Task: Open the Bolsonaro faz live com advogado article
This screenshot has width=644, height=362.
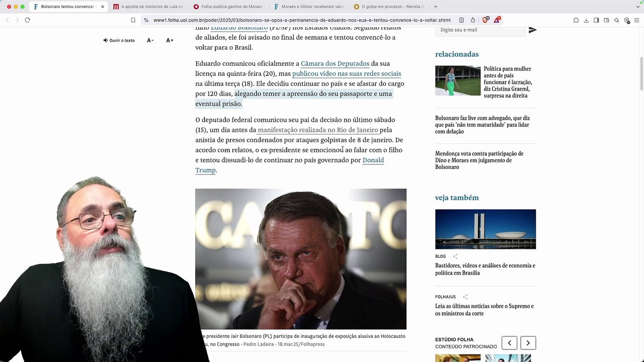Action: tap(482, 125)
